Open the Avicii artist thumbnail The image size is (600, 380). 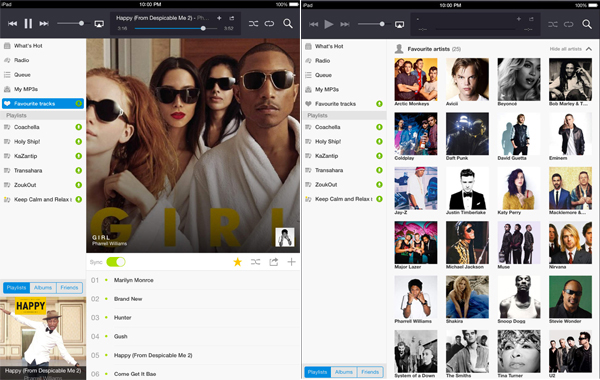point(467,79)
